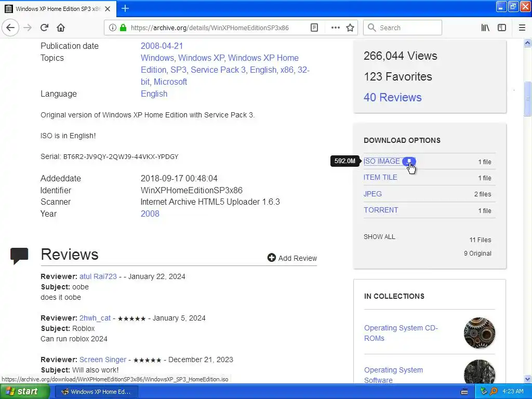Click the vertical scrollbar thumb
Screen dimensions: 532x399
[527, 99]
